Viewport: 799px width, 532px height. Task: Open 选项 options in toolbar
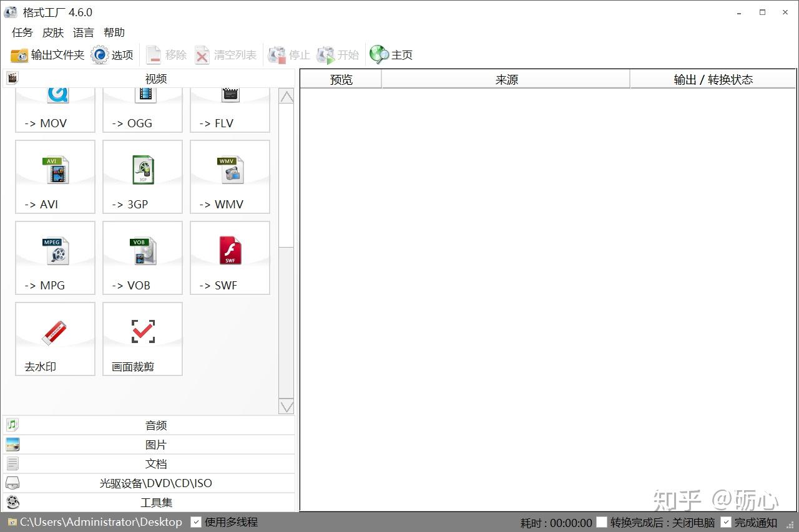coord(112,55)
